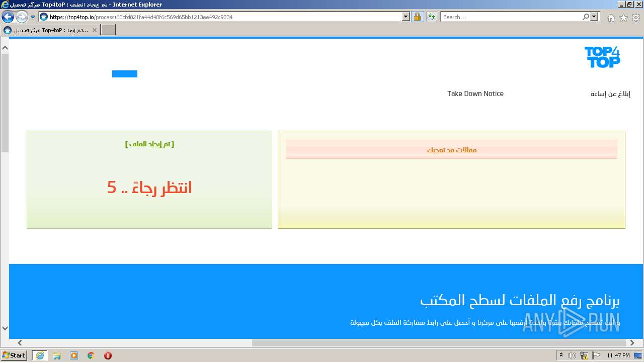644x362 pixels.
Task: Open a new blank tab
Action: tap(108, 30)
